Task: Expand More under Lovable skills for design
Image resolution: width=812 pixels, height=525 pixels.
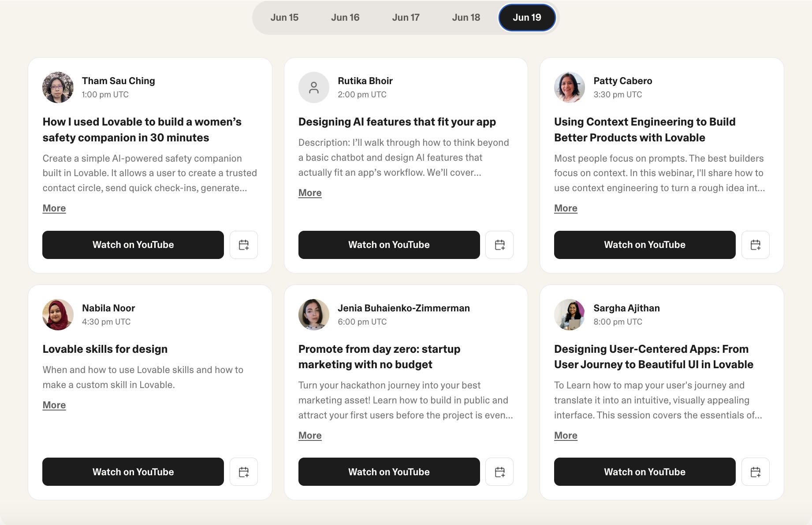Action: click(x=54, y=405)
